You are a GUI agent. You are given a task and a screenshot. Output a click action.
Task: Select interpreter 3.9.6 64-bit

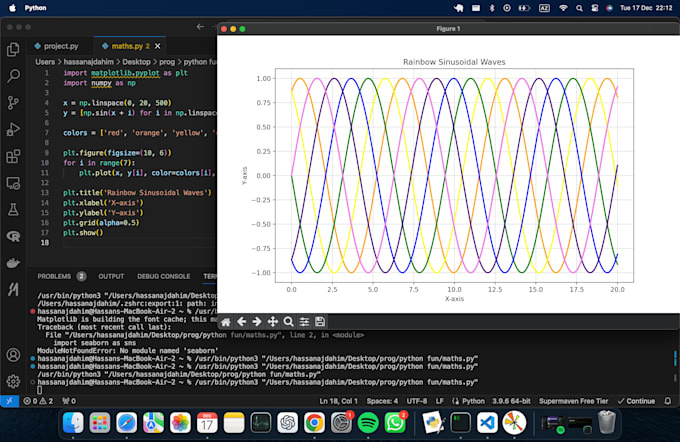coord(511,401)
